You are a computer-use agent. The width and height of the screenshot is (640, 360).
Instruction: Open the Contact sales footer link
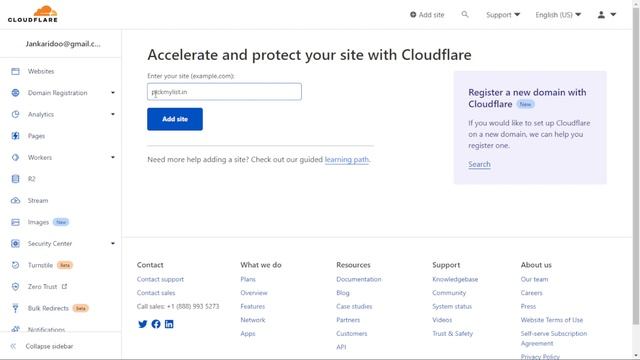156,293
